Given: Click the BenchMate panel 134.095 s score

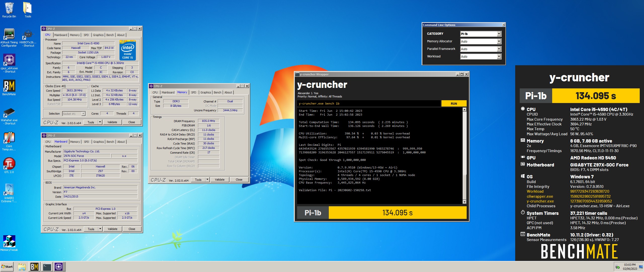Looking at the screenshot, I should click(596, 96).
